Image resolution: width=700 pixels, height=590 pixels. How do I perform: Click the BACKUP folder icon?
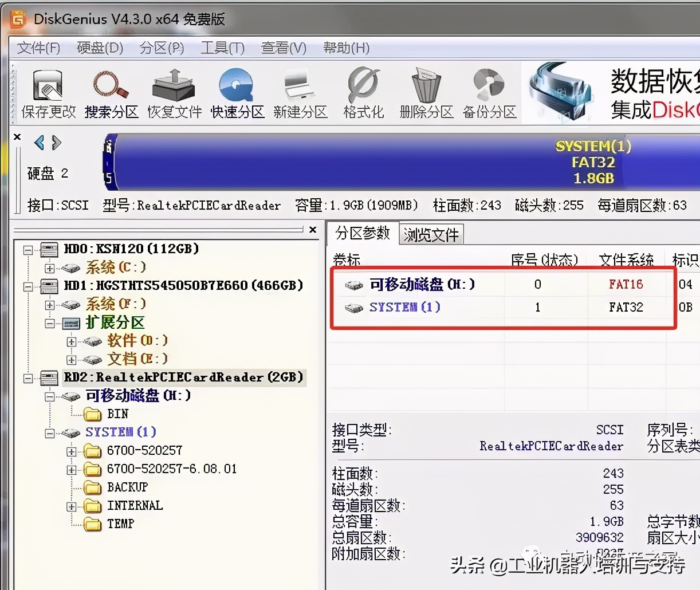(x=92, y=487)
